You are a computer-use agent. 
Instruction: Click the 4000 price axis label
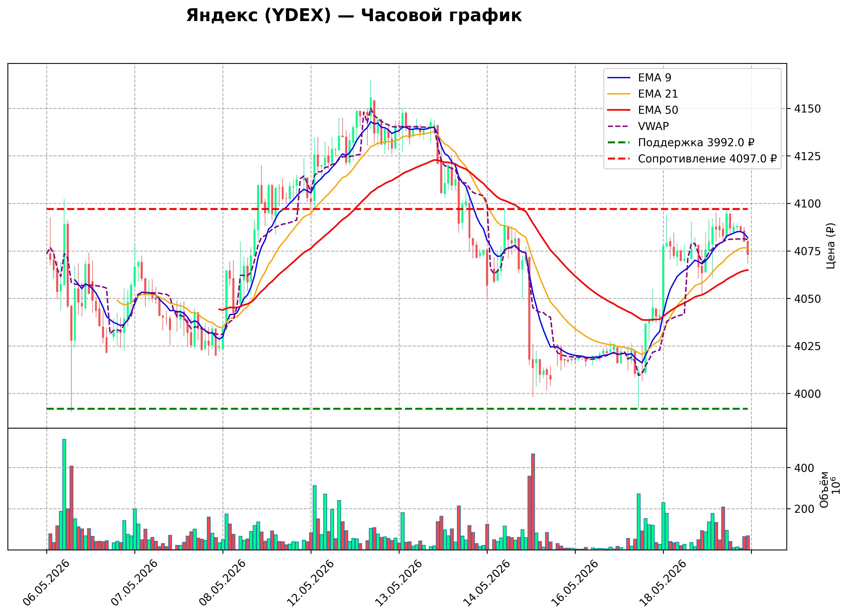807,394
